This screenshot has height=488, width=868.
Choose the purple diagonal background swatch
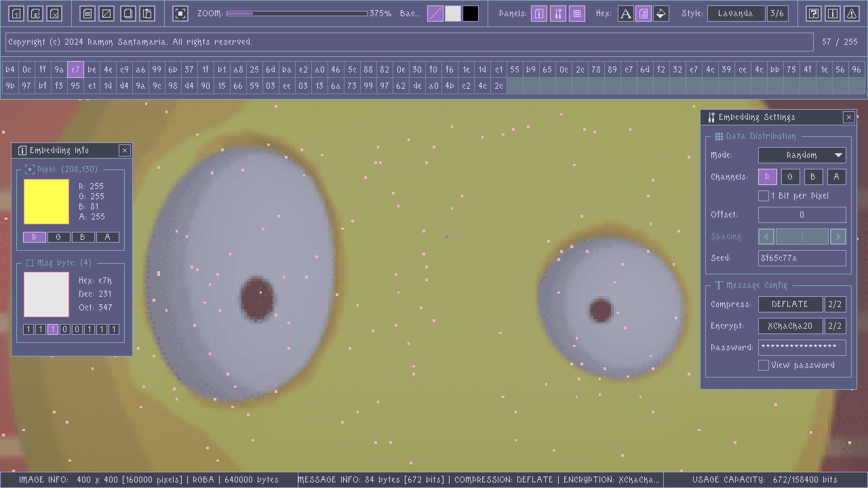(x=435, y=14)
